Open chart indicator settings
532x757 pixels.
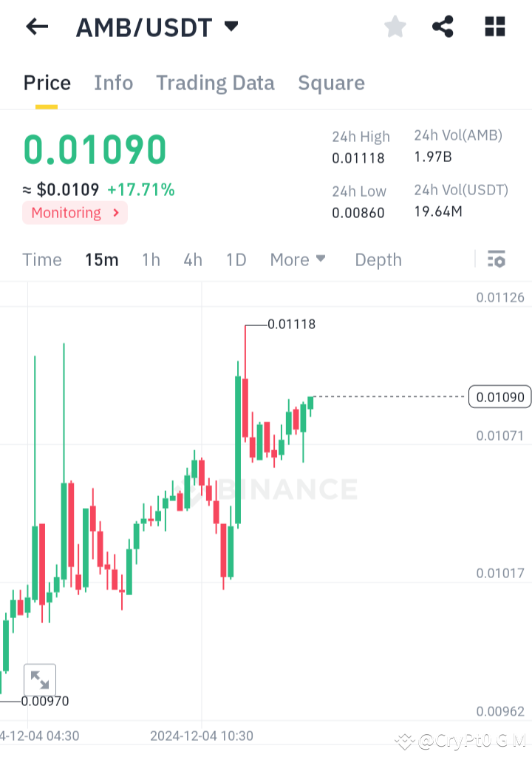[x=497, y=259]
